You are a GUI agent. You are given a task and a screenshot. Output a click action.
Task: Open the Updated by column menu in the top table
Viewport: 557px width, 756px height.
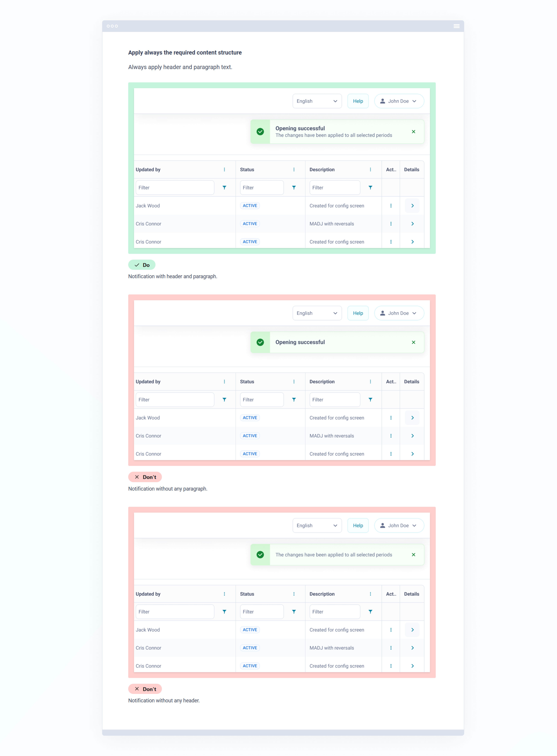(x=224, y=170)
